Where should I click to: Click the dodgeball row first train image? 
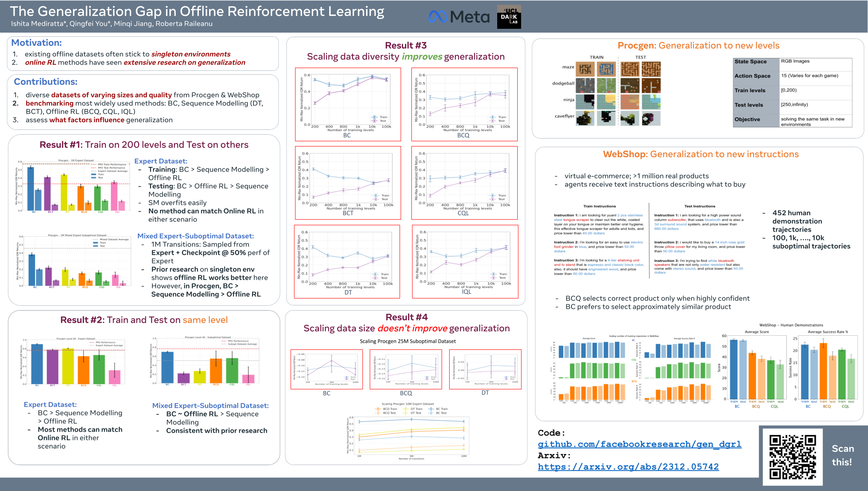click(x=585, y=85)
